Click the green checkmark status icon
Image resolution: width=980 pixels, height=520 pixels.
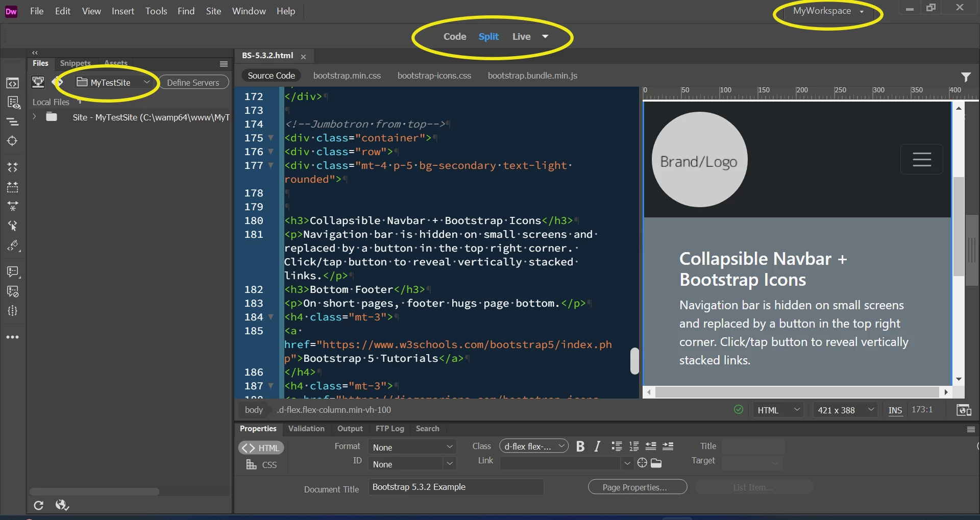[x=739, y=409]
